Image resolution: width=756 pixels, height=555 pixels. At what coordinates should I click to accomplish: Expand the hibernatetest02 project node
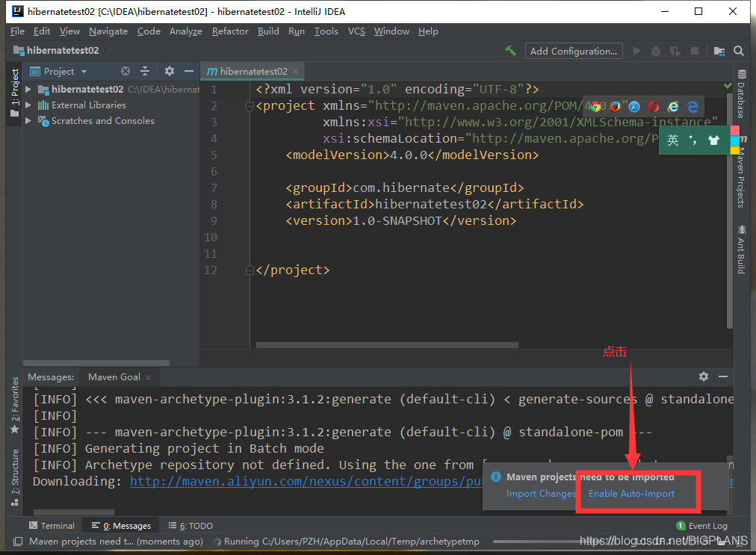28,89
